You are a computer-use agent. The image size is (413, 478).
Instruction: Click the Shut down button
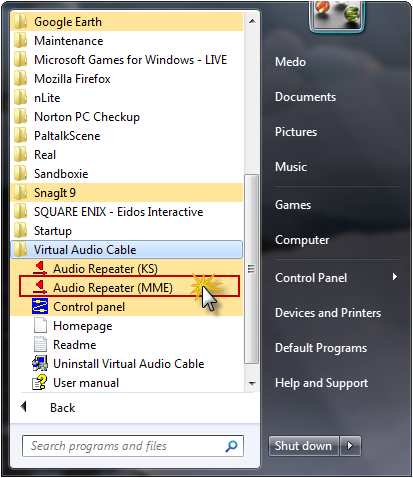point(303,446)
